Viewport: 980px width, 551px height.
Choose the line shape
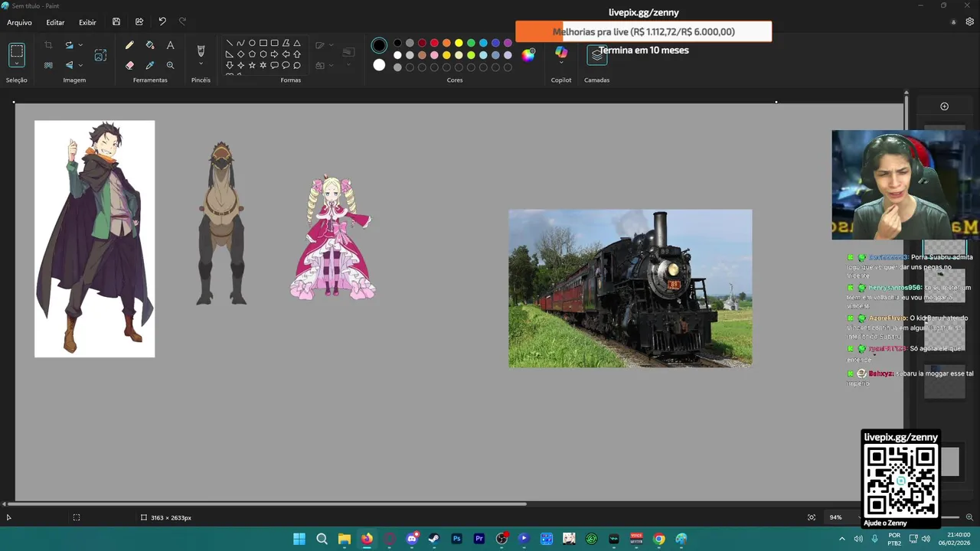click(x=229, y=43)
